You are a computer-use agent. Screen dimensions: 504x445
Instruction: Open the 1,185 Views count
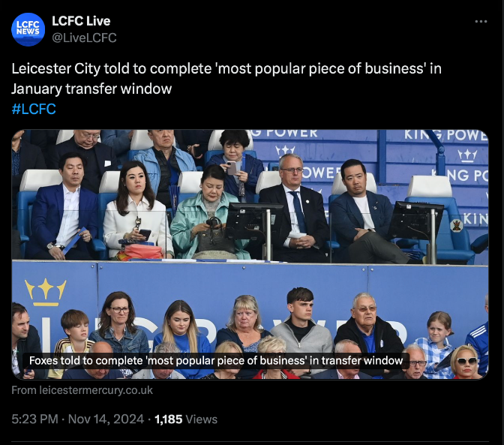186,419
